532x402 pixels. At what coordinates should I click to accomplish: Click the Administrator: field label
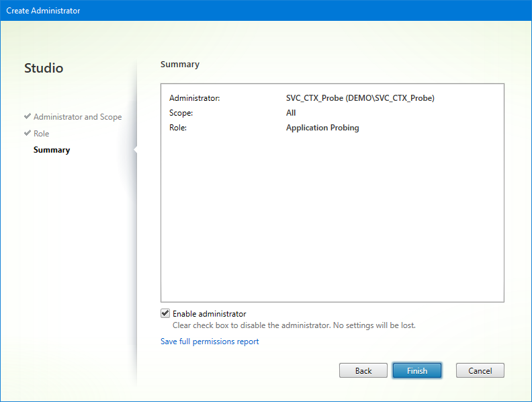point(194,98)
